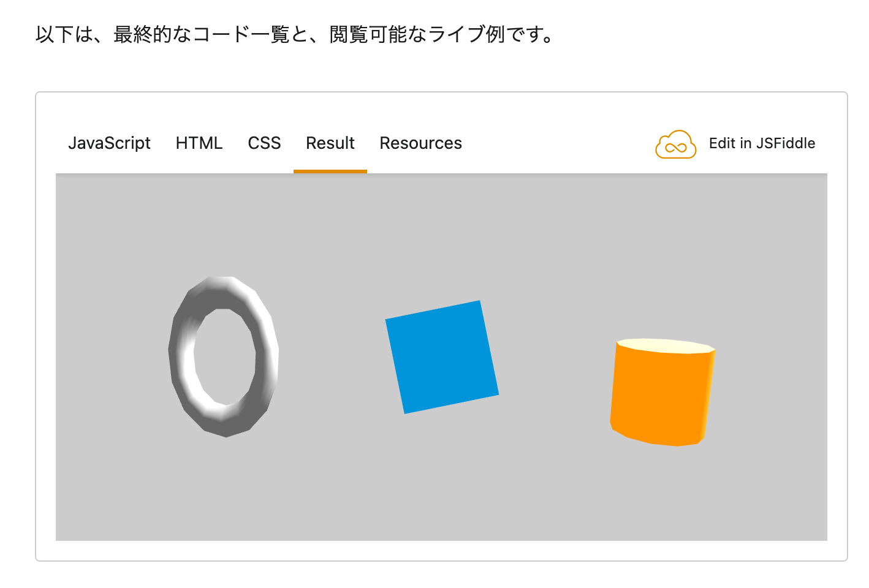The width and height of the screenshot is (869, 588).
Task: Follow the Edit in JSFiddle link
Action: point(762,143)
